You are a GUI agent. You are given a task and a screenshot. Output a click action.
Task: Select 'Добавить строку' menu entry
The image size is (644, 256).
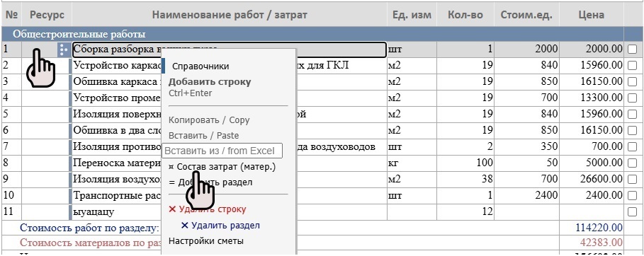[210, 81]
